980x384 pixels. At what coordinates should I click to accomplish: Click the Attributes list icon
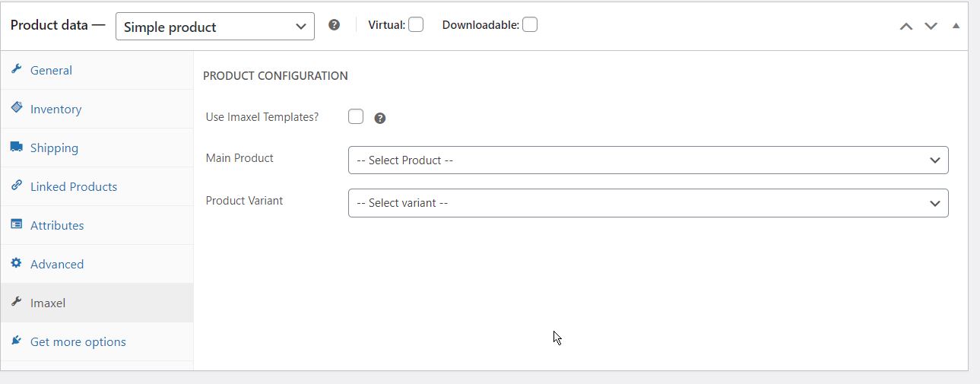coord(17,224)
